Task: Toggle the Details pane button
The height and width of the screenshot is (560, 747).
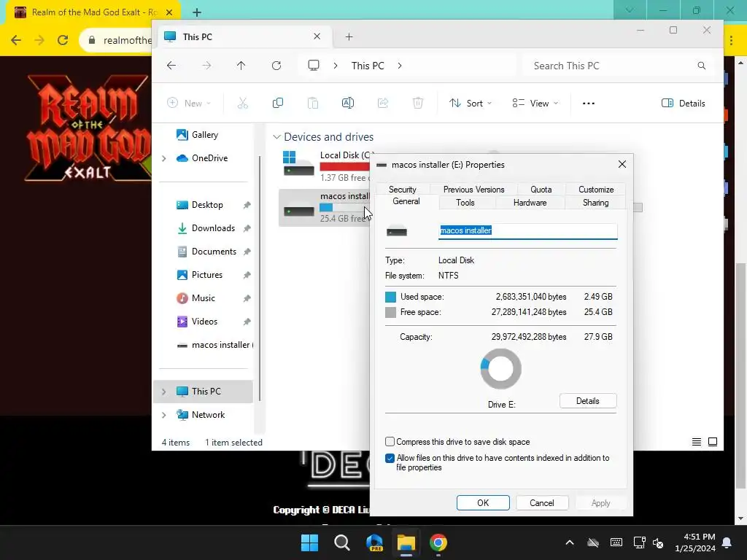Action: [x=683, y=104]
